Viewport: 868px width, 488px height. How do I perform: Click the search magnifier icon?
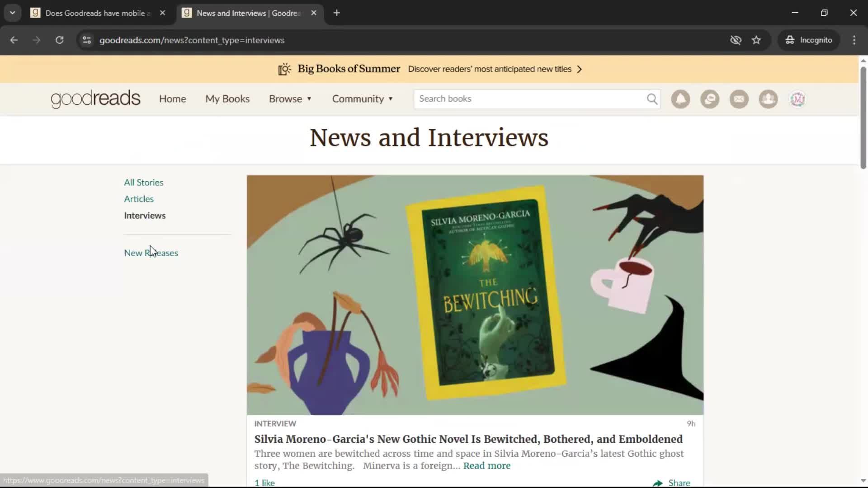652,99
